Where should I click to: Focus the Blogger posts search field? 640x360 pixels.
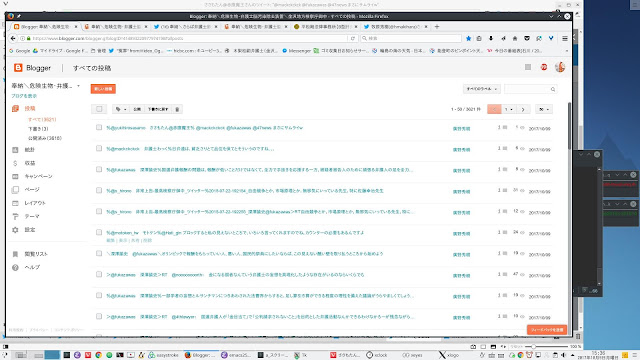click(x=530, y=89)
